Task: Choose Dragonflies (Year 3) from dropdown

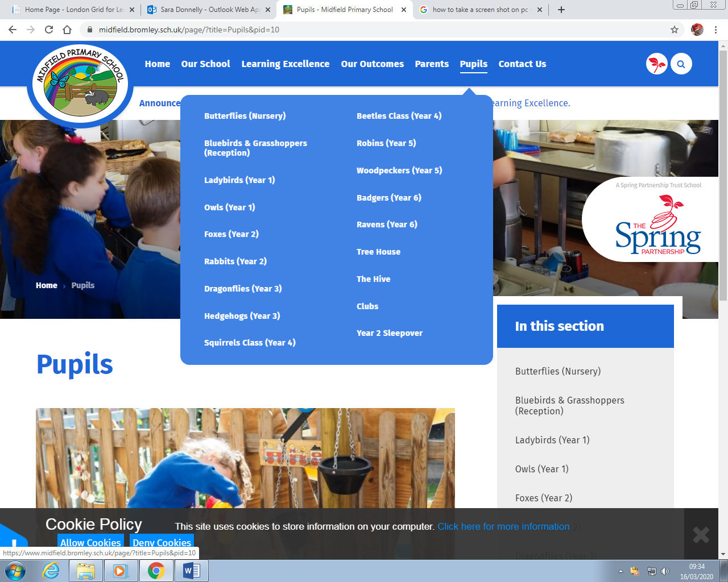Action: click(x=243, y=289)
